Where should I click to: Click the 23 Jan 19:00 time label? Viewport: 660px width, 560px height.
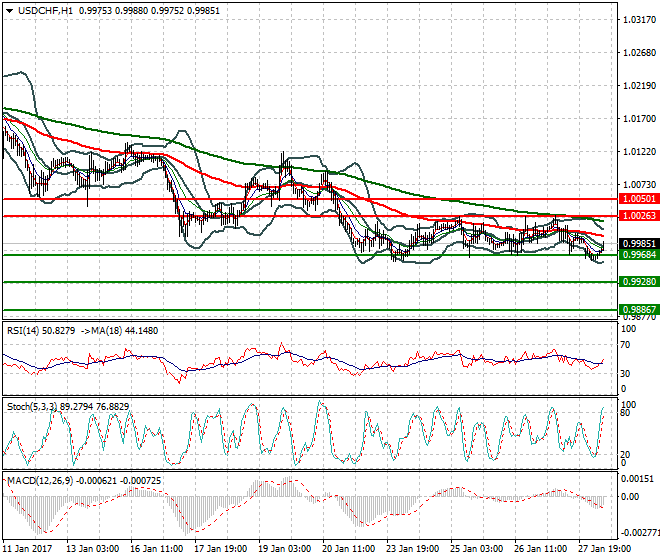point(412,549)
